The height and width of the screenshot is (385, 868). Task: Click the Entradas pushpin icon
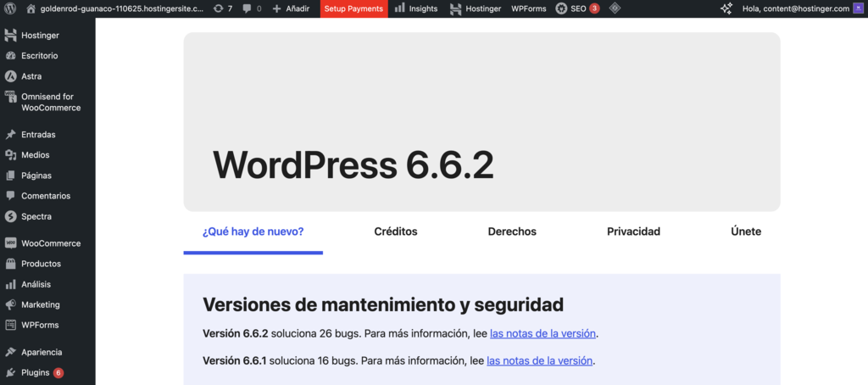[10, 135]
